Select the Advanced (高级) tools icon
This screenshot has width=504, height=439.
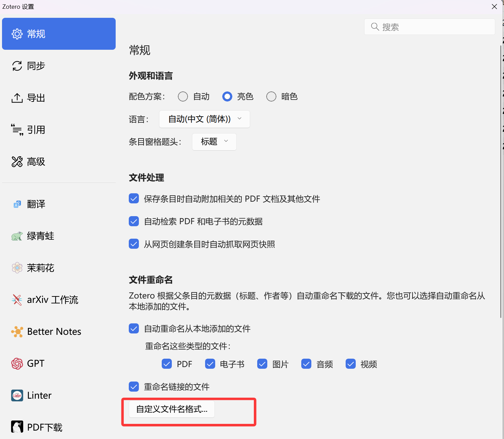tap(17, 162)
